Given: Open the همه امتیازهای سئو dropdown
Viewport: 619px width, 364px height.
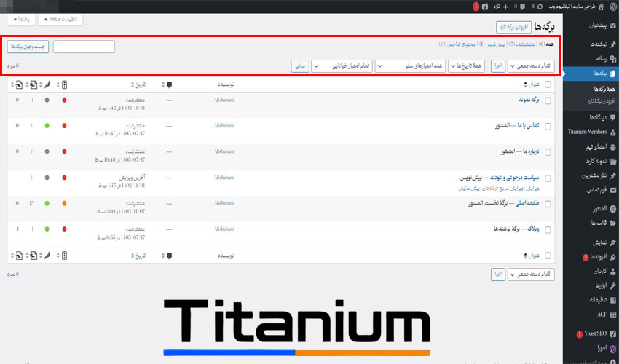Looking at the screenshot, I should tap(410, 66).
